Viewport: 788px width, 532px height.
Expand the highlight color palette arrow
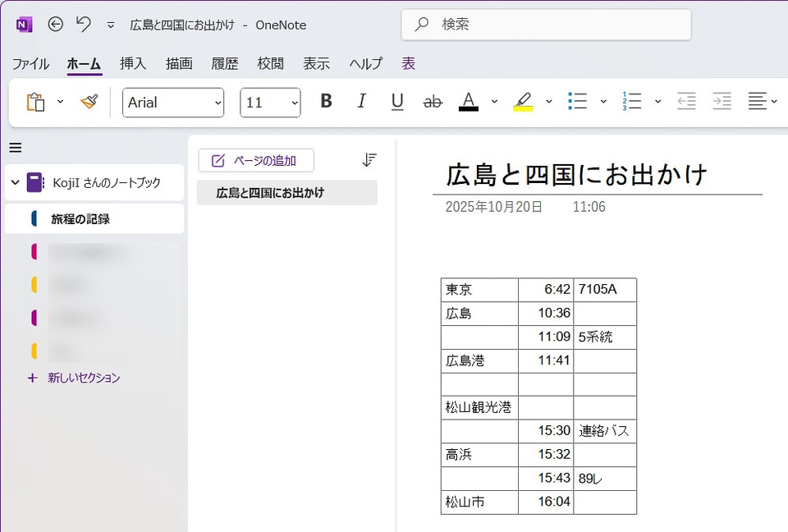549,102
